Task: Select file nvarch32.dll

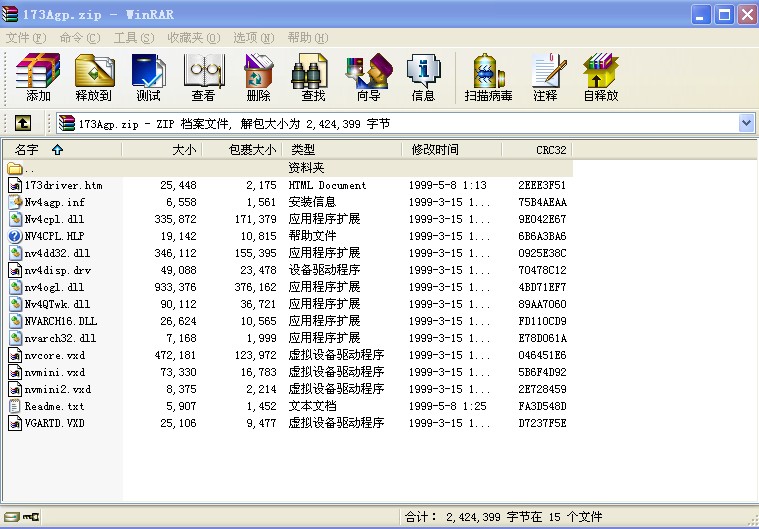Action: pyautogui.click(x=61, y=338)
